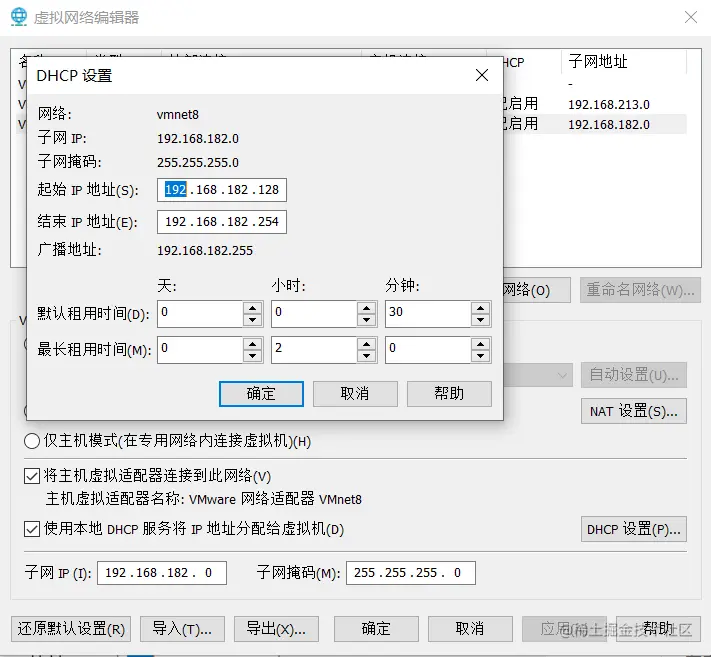
Task: Click the 默认租用时间 minutes field showing 30
Action: click(x=428, y=314)
